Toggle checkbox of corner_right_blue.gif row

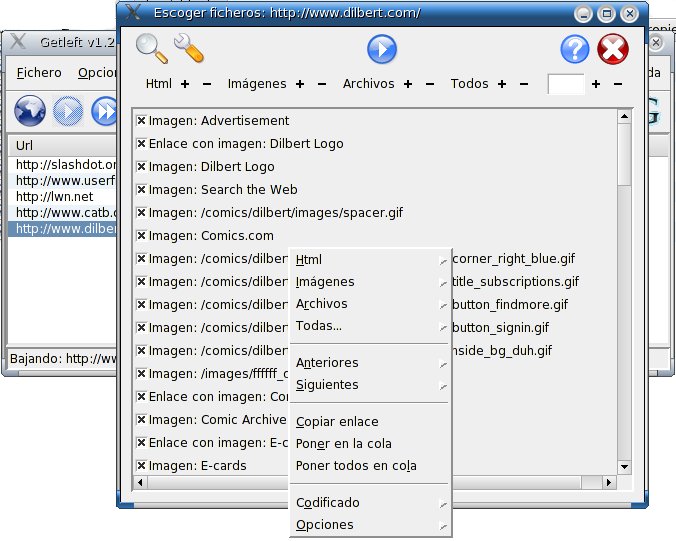click(141, 259)
